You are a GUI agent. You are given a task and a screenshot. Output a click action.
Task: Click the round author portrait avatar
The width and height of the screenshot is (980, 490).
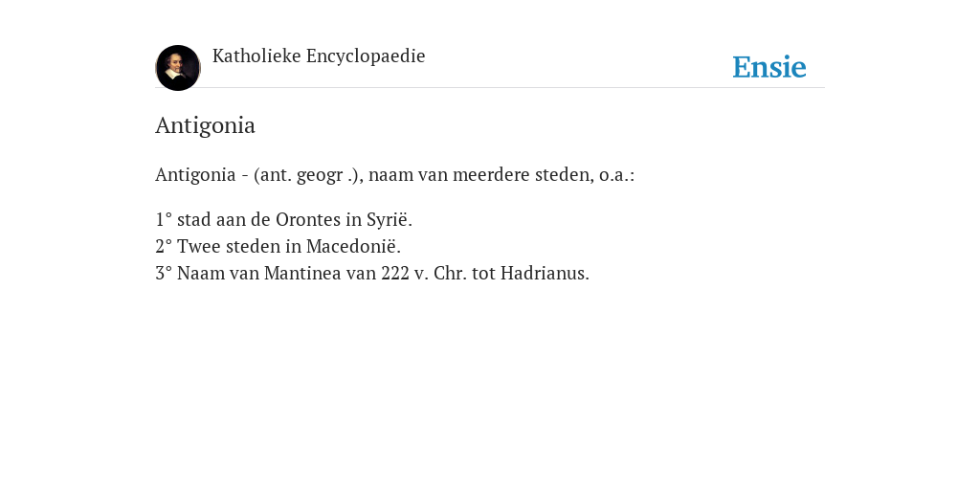(178, 68)
